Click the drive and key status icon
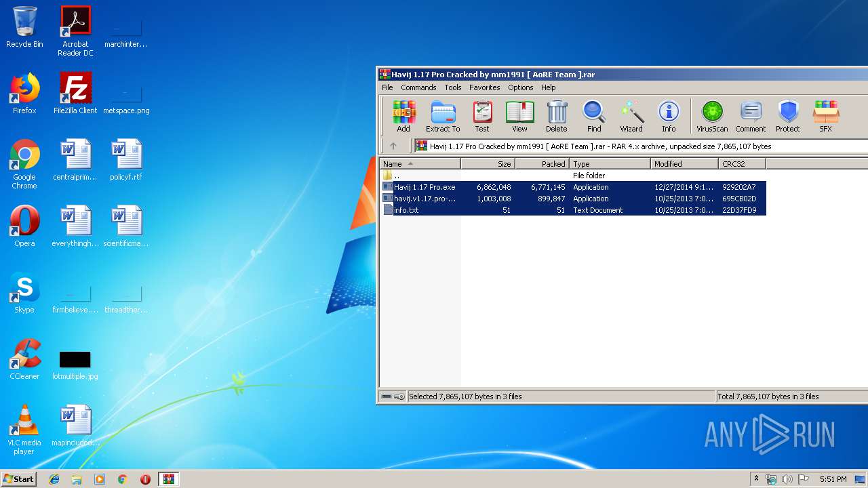 click(393, 396)
